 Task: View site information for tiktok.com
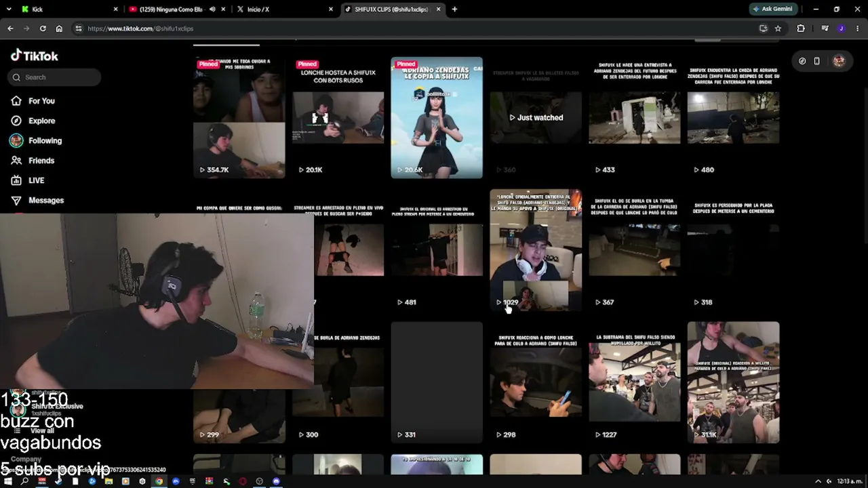click(x=79, y=28)
